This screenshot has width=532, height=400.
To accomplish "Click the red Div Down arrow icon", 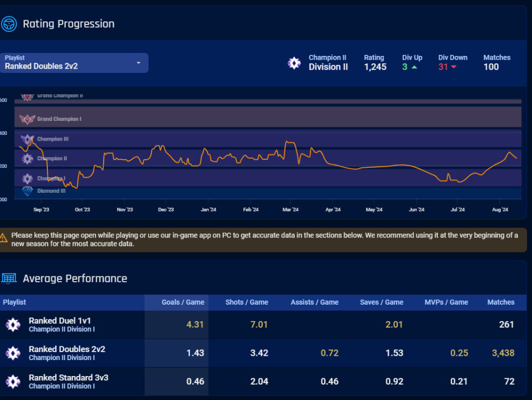I will click(x=454, y=67).
